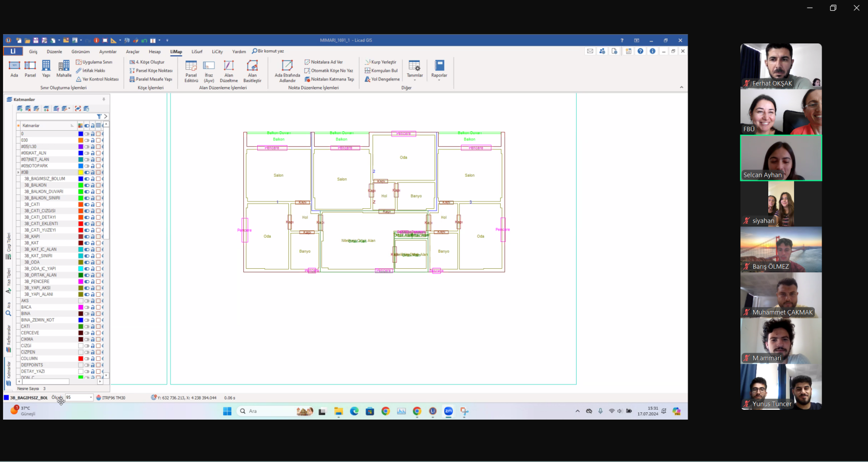Toggle visibility of #06)KAT_ALN layer
868x462 pixels.
87,153
